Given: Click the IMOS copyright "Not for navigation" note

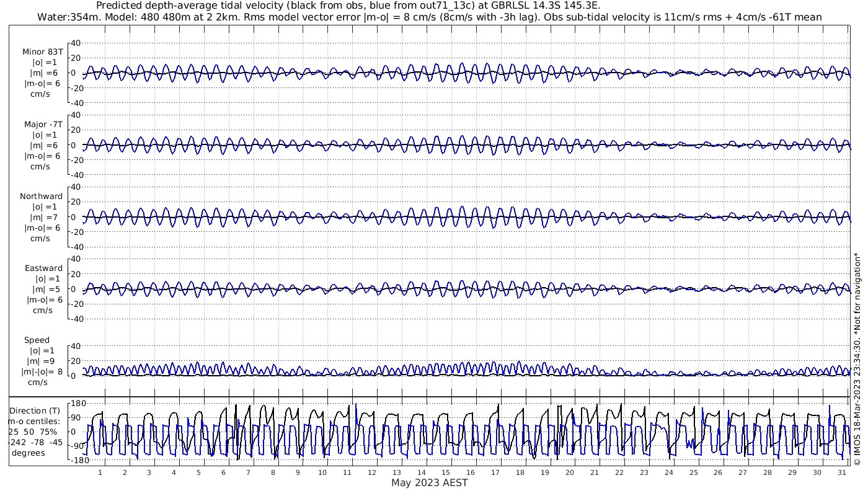Looking at the screenshot, I should coord(857,358).
